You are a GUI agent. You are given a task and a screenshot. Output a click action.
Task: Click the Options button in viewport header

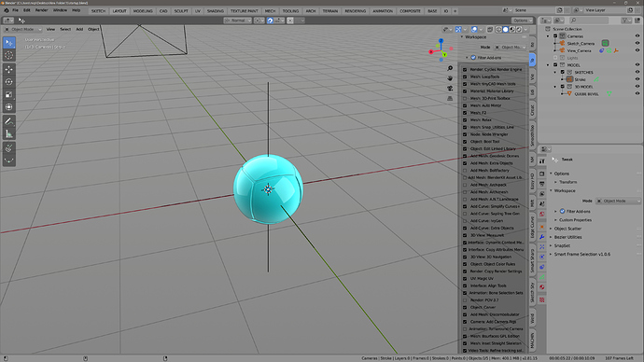pyautogui.click(x=522, y=21)
